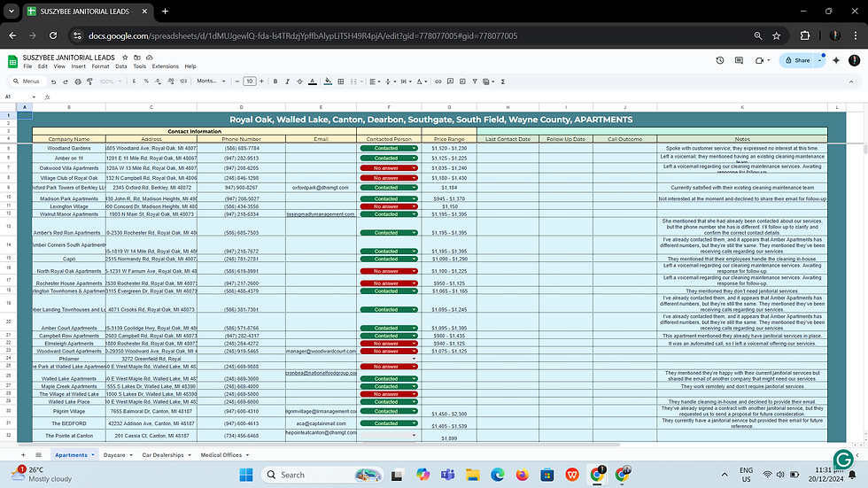Viewport: 868px width, 488px height.
Task: Open the text color picker
Action: point(312,81)
